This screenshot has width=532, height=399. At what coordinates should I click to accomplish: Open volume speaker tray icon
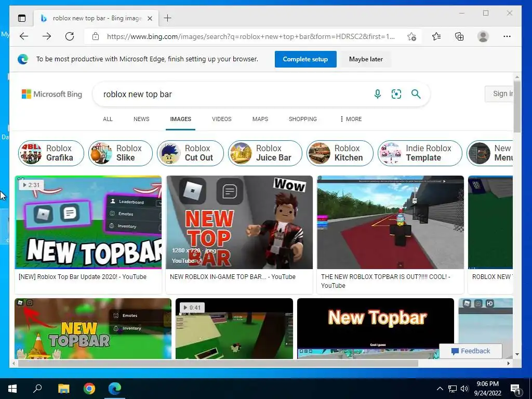pos(464,389)
